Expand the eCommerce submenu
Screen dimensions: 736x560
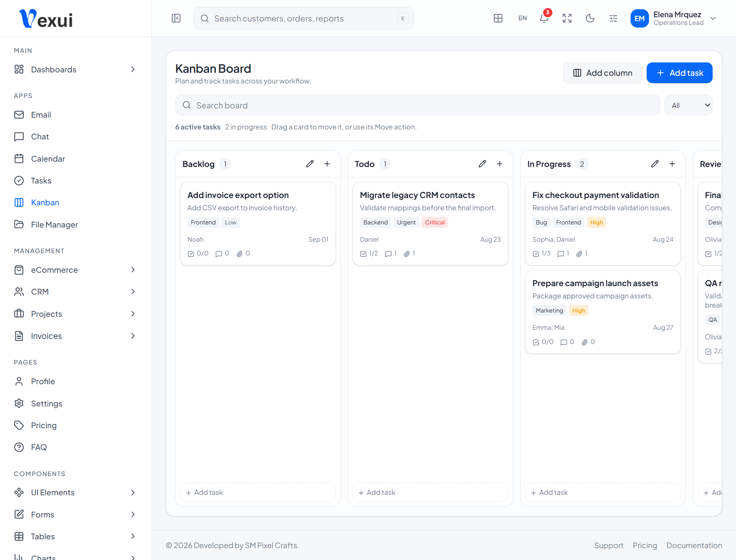[76, 270]
